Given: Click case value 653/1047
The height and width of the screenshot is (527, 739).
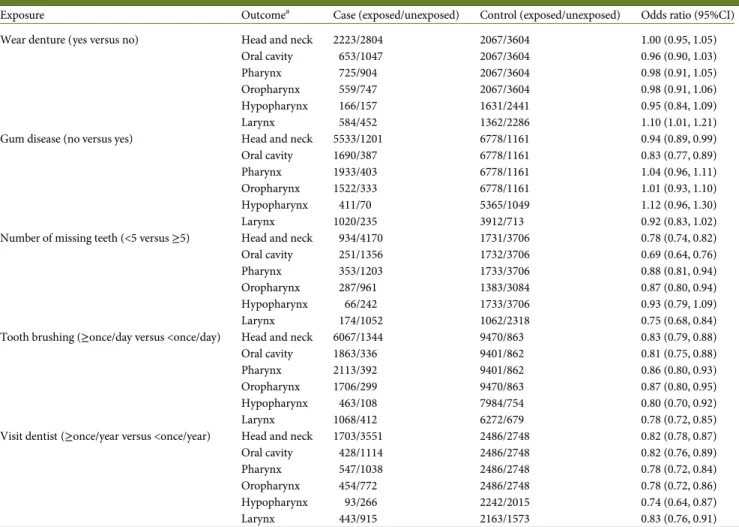Looking at the screenshot, I should [x=361, y=57].
